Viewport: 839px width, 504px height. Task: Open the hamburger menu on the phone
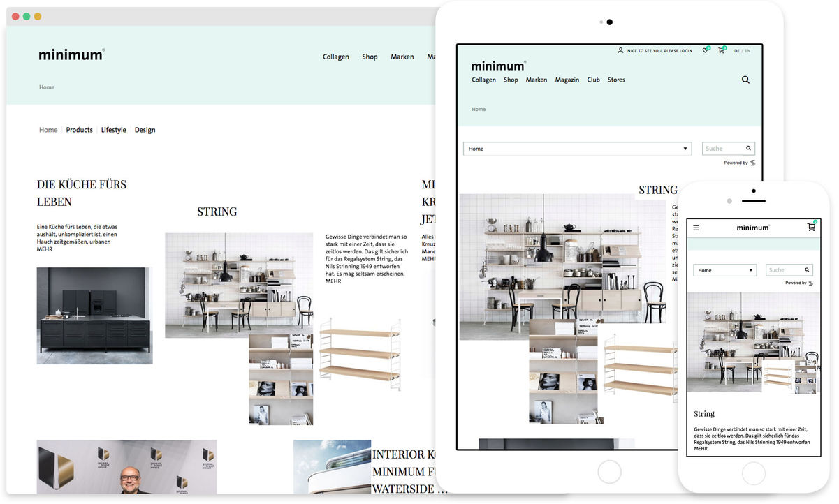click(x=696, y=228)
